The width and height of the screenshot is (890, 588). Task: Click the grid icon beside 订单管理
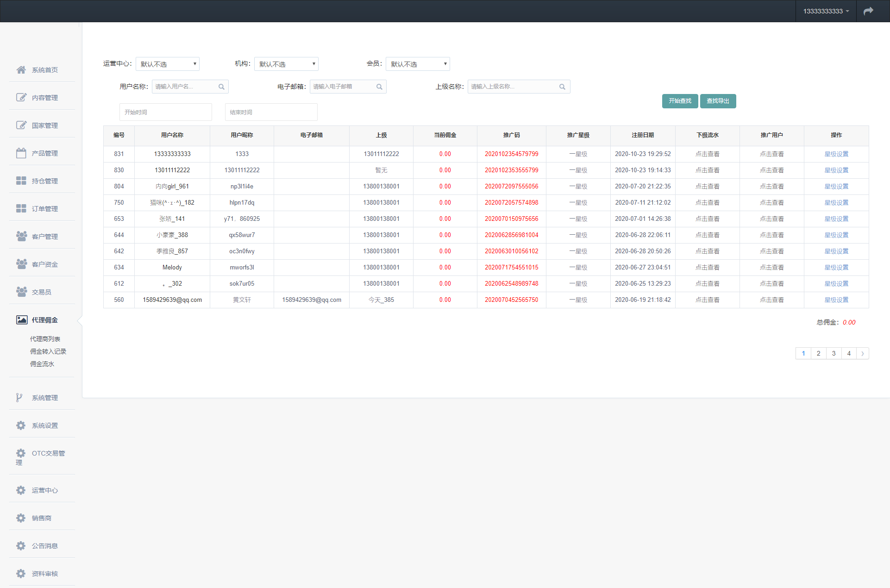pyautogui.click(x=21, y=208)
